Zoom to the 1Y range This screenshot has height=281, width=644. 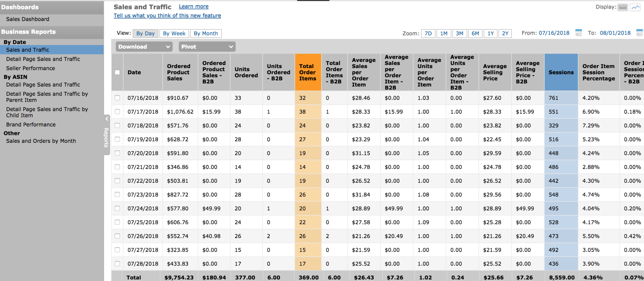coord(491,33)
